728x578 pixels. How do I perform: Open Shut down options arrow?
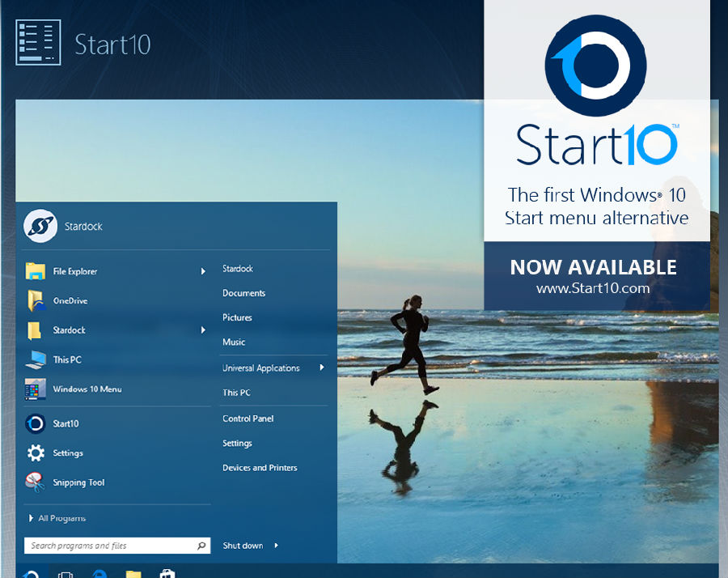pyautogui.click(x=277, y=546)
